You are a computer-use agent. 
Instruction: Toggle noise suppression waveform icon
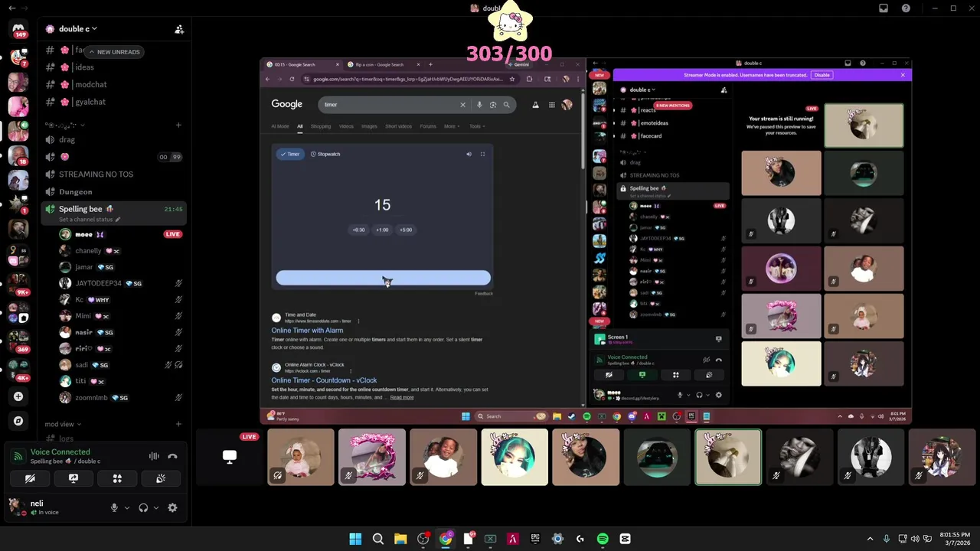(154, 456)
